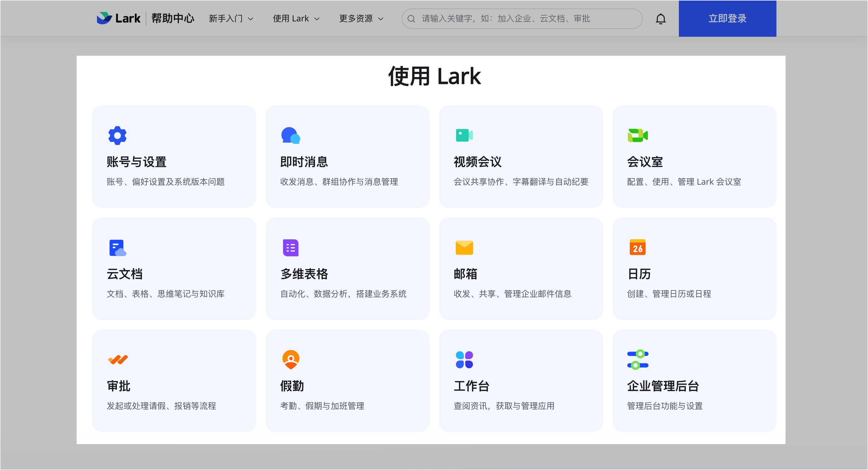Open the 邮箱 card title
Viewport: 868px width, 470px height.
point(465,274)
